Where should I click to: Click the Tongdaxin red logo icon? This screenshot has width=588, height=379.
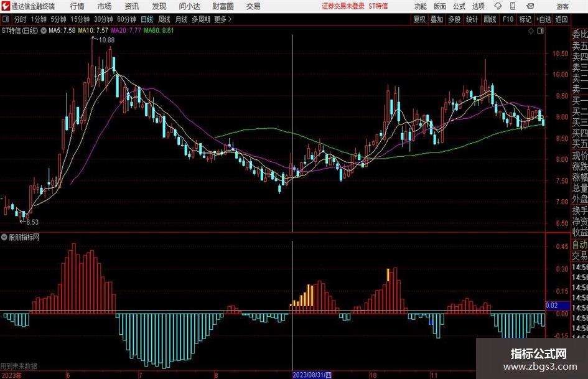click(x=6, y=6)
